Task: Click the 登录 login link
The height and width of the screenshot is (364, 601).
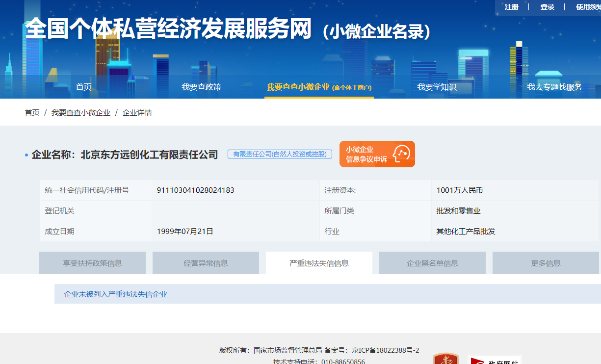Action: (547, 7)
